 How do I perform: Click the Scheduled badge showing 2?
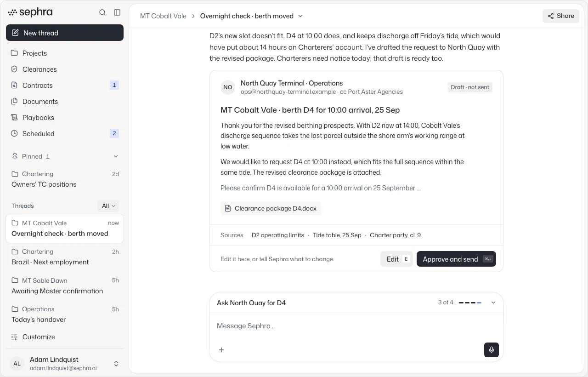[114, 133]
